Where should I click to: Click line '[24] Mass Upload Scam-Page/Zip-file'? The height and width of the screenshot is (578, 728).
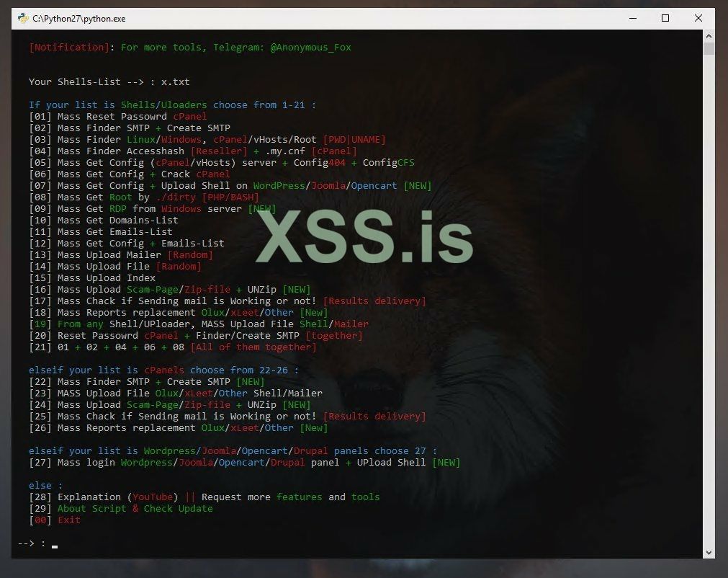[170, 405]
